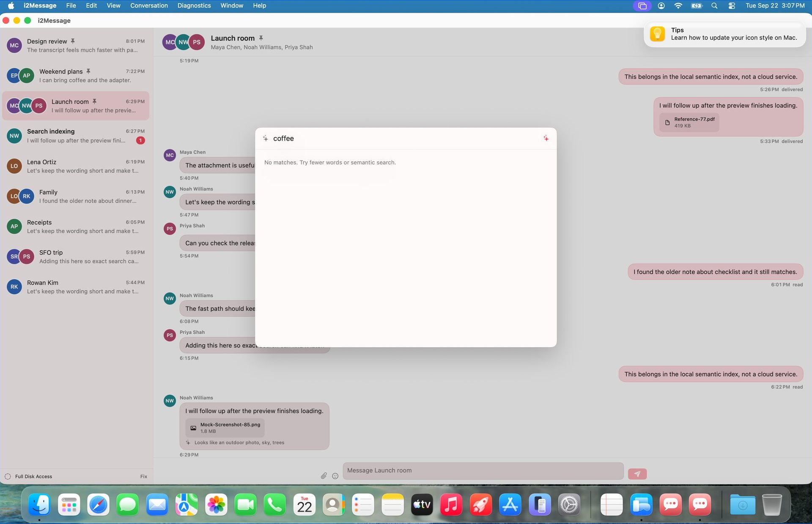Screen dimensions: 812x524
Task: Launch Music from the Dock
Action: click(451, 505)
